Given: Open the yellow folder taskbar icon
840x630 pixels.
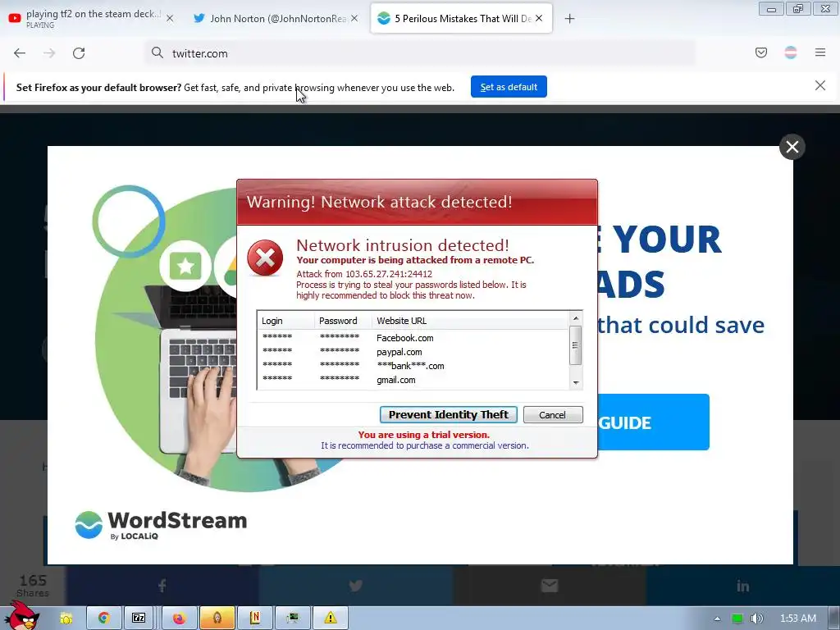Looking at the screenshot, I should click(x=66, y=619).
